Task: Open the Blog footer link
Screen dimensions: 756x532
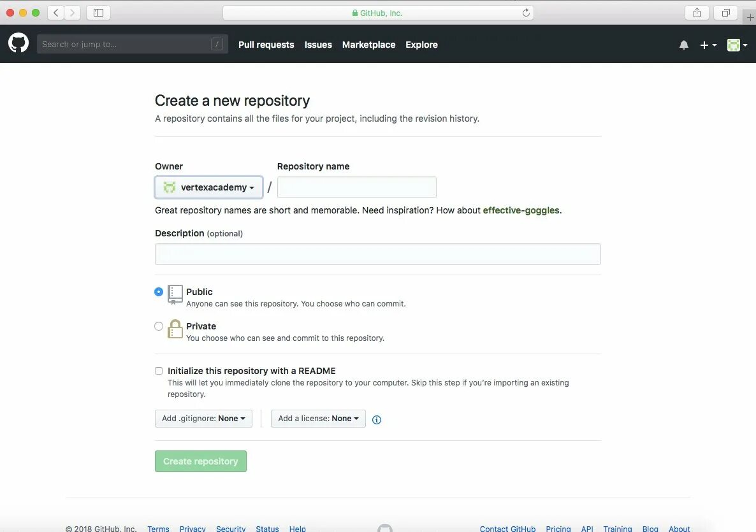Action: click(x=650, y=529)
